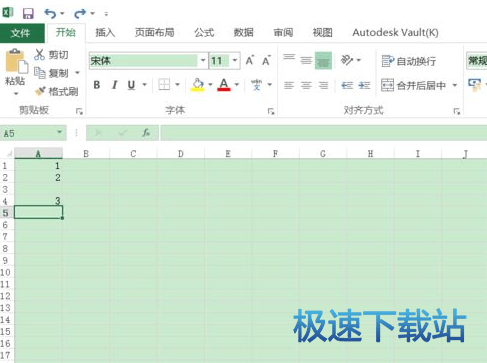Image resolution: width=487 pixels, height=363 pixels.
Task: Select middle align icon
Action: tap(306, 60)
